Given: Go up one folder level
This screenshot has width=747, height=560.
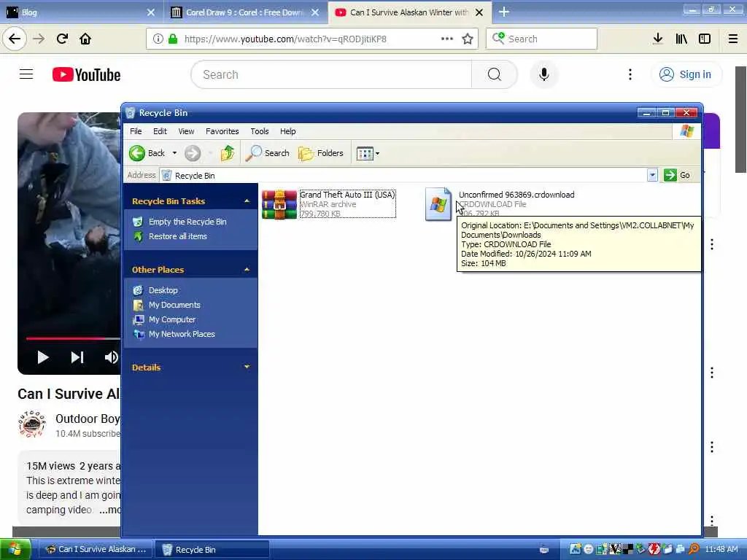Looking at the screenshot, I should (x=228, y=153).
